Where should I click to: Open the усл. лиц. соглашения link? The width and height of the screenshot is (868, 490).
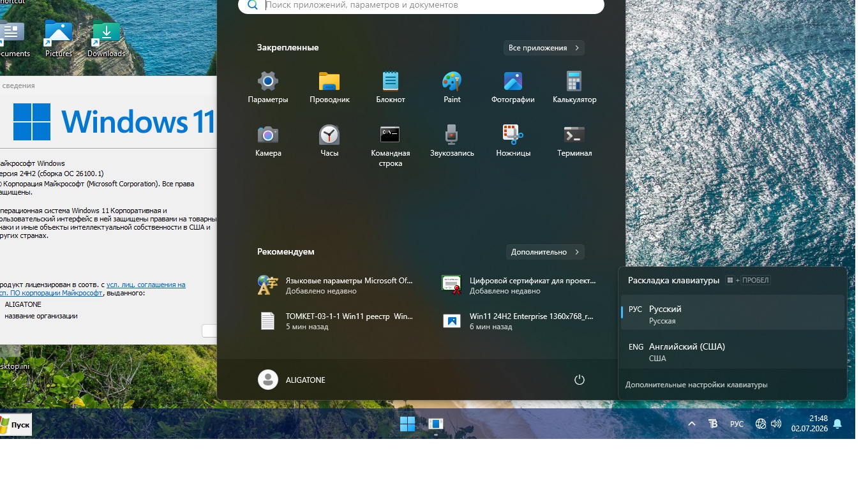pyautogui.click(x=146, y=285)
